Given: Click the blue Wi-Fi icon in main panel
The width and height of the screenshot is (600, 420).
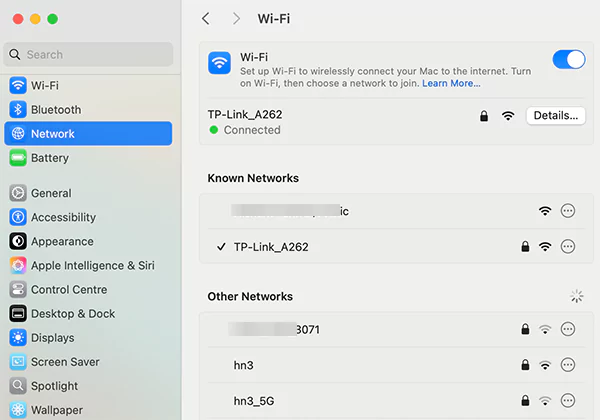Looking at the screenshot, I should pyautogui.click(x=219, y=63).
